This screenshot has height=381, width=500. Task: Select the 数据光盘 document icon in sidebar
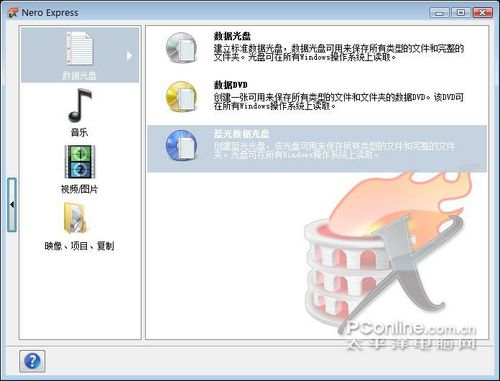pos(80,48)
